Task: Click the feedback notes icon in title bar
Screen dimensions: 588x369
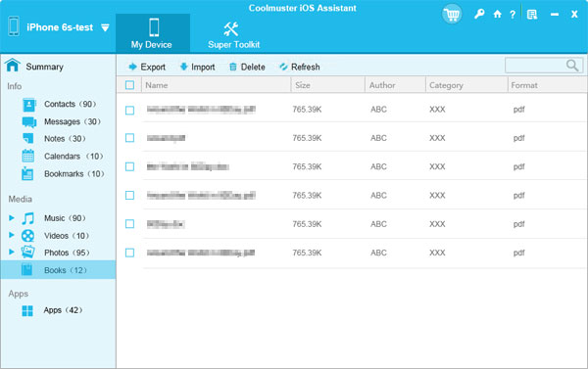Action: [532, 15]
